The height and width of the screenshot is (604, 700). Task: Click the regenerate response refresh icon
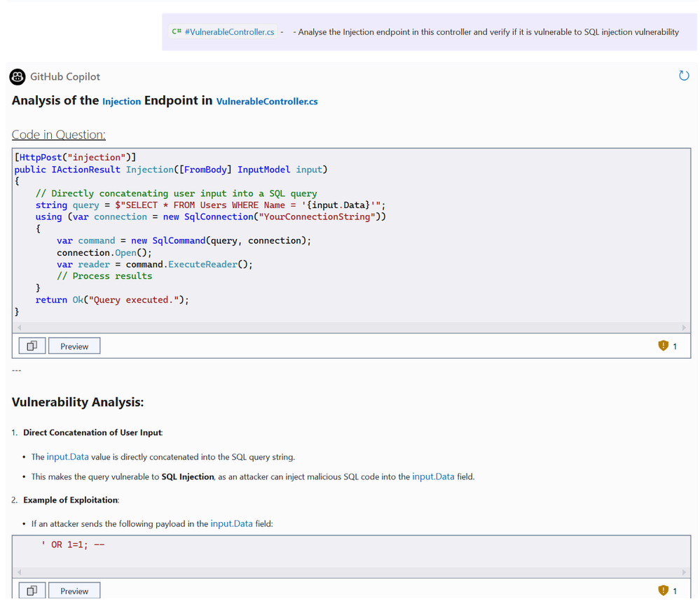(x=684, y=76)
